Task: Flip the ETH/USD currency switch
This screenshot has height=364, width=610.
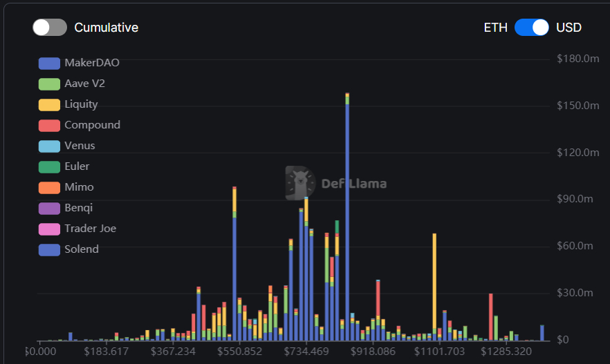Action: coord(531,28)
